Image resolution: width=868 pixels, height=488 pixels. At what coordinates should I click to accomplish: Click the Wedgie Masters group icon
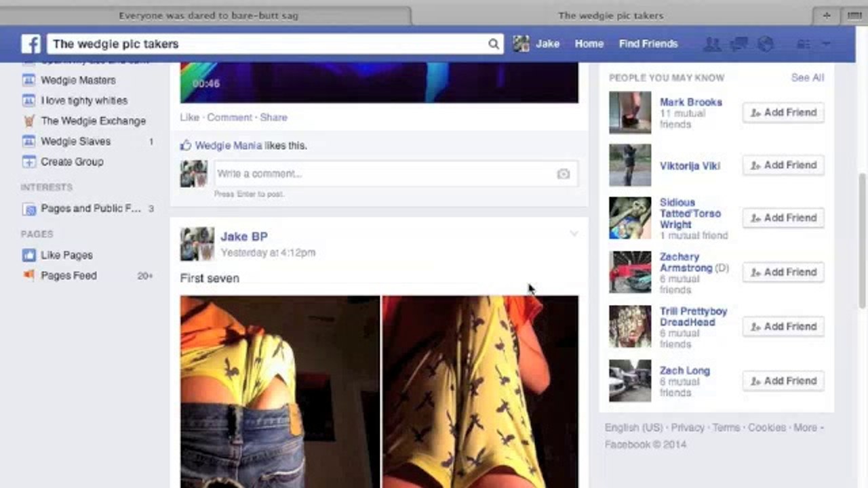click(x=28, y=80)
